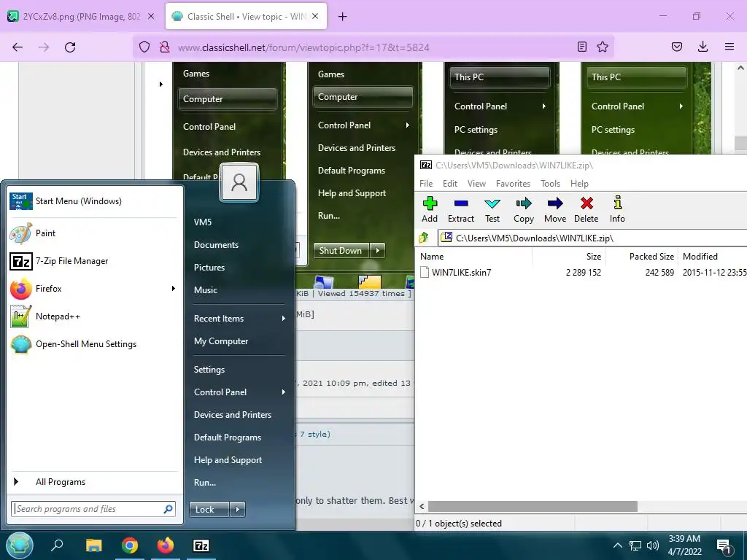Click the Lock button

209,510
